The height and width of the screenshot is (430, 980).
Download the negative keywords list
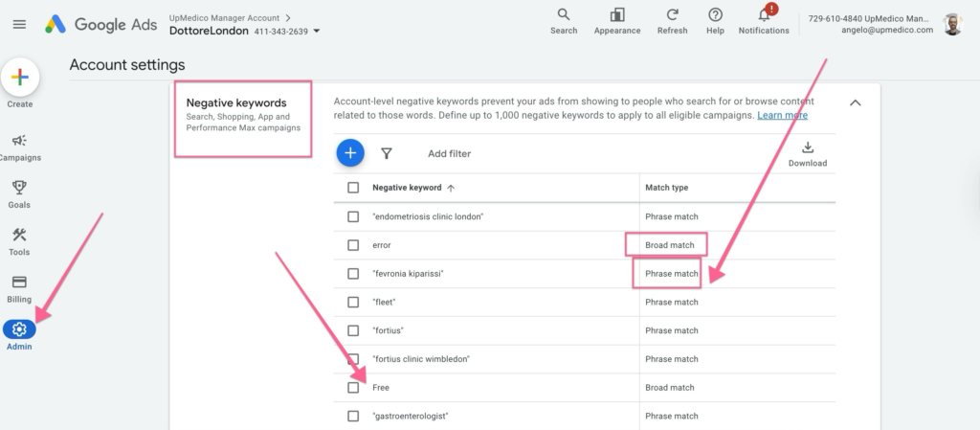(808, 154)
